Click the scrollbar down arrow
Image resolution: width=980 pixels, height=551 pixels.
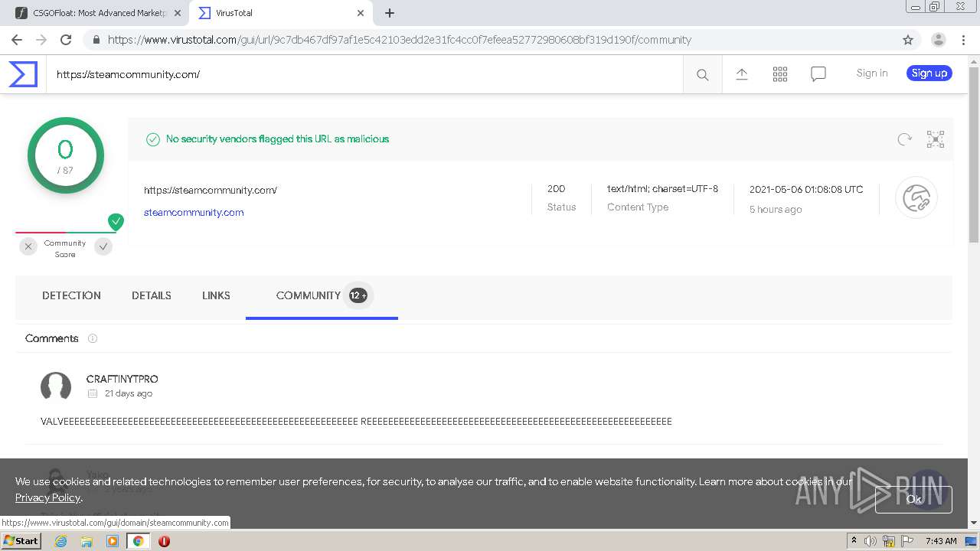[974, 523]
